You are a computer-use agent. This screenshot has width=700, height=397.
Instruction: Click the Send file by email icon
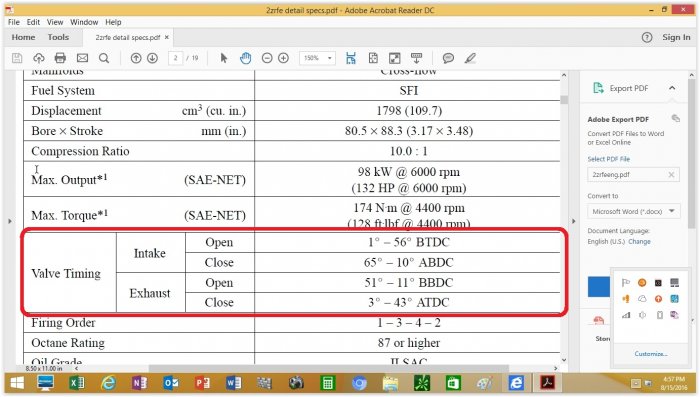(82, 58)
